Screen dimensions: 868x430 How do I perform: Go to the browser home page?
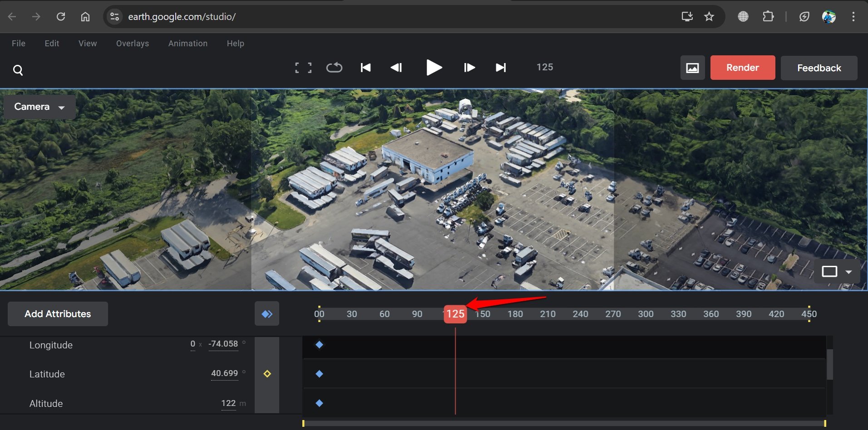(85, 17)
